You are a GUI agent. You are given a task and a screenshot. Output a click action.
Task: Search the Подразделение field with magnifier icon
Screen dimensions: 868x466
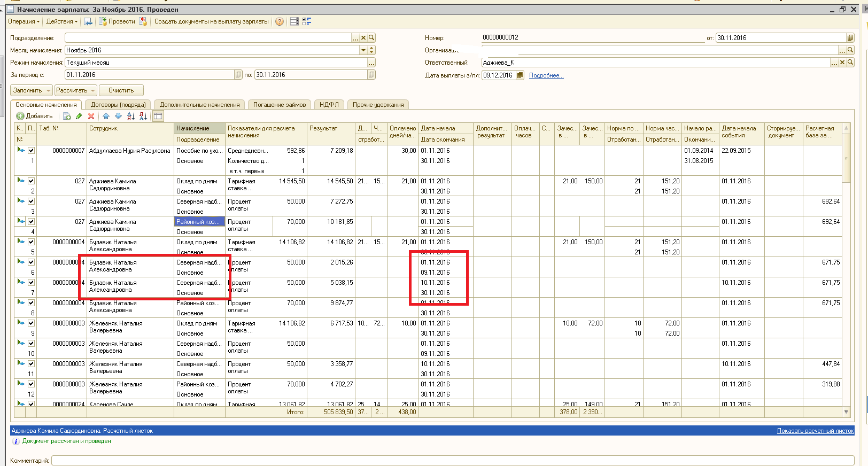point(371,38)
